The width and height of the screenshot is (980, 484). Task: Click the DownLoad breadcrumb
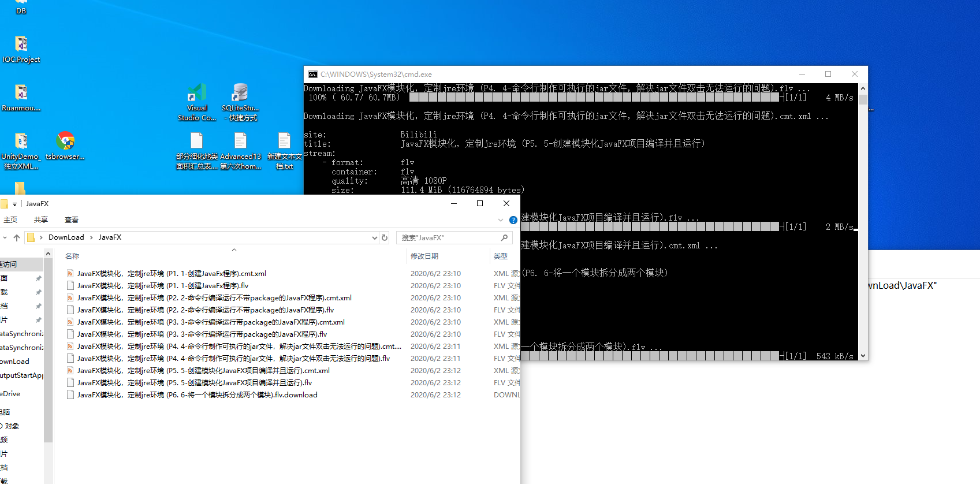coord(66,237)
